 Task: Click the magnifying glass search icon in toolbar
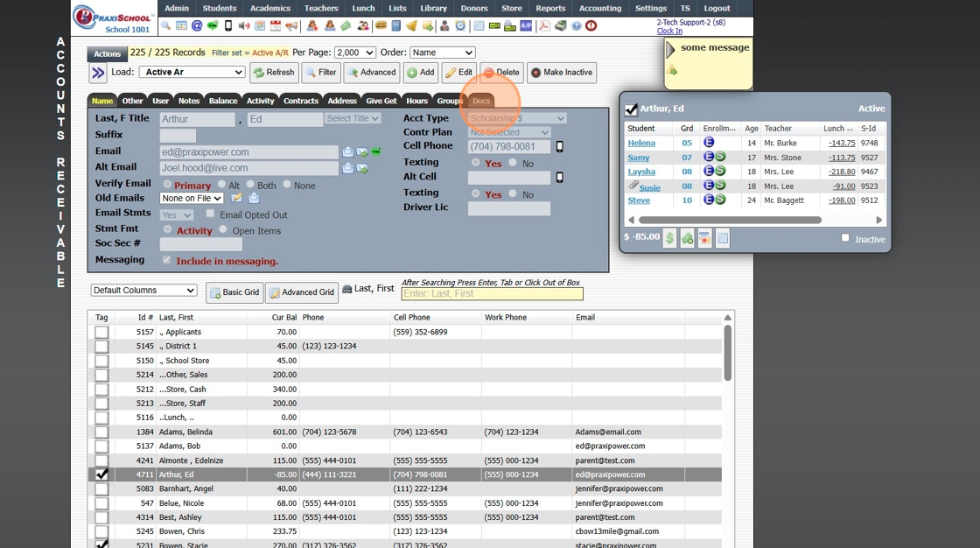165,26
